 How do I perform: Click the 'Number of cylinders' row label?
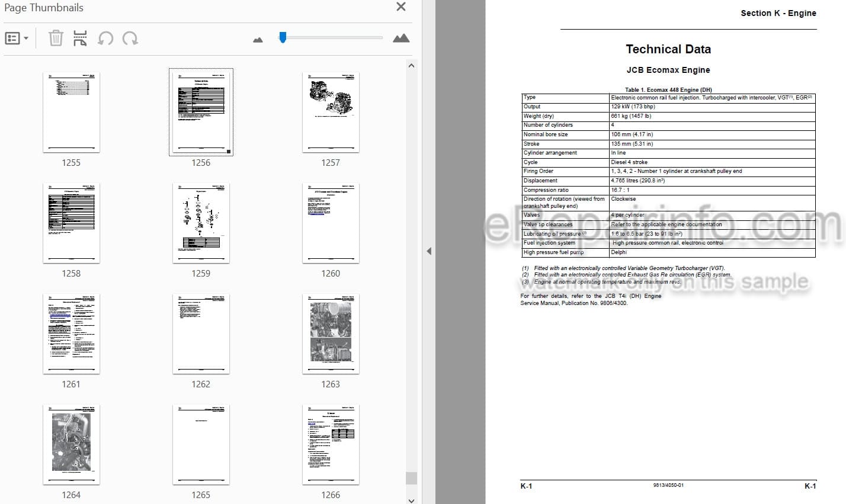(x=548, y=125)
